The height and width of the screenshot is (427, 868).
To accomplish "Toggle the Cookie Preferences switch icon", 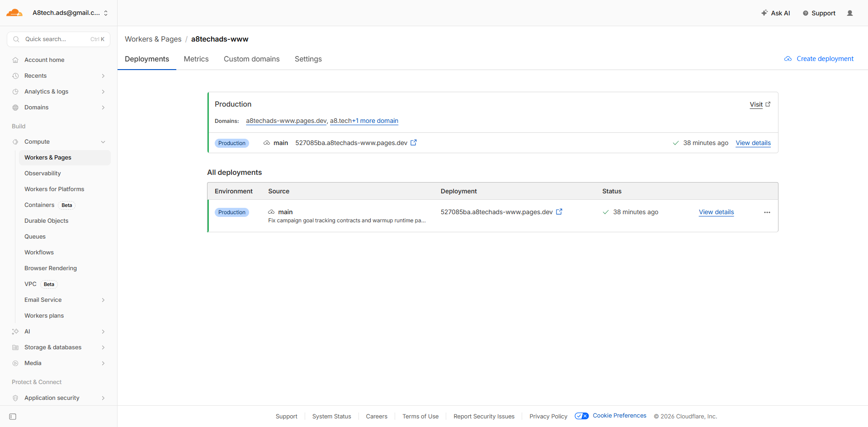I will pos(581,416).
